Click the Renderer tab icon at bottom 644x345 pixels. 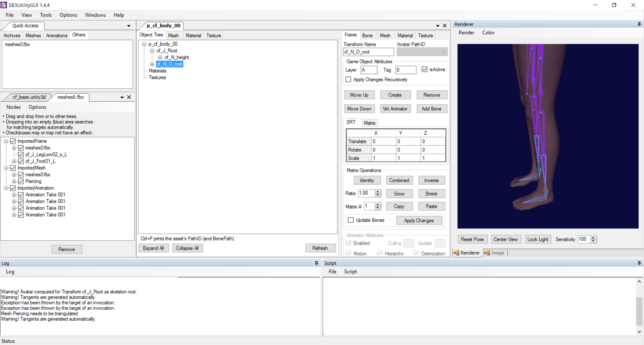click(457, 253)
